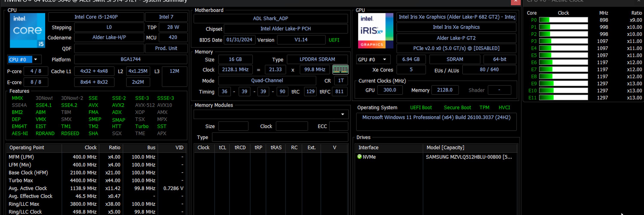
Task: Click the Quad-Channel mode value
Action: 267,81
